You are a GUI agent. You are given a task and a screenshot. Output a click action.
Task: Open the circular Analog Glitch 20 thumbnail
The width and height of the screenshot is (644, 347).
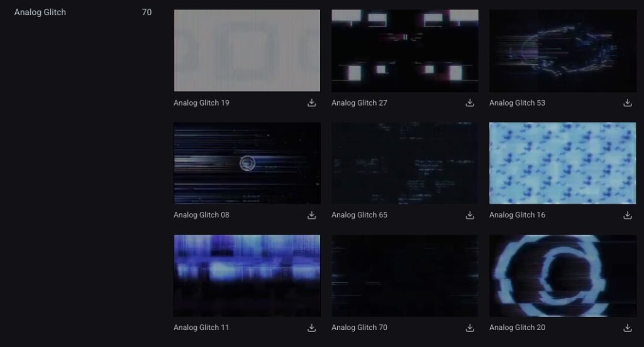562,275
